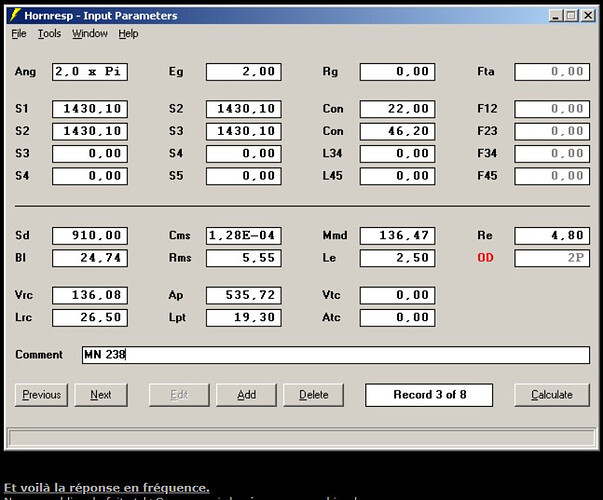Select the Sd field with 910,00
Image resolution: width=603 pixels, height=500 pixels.
90,236
